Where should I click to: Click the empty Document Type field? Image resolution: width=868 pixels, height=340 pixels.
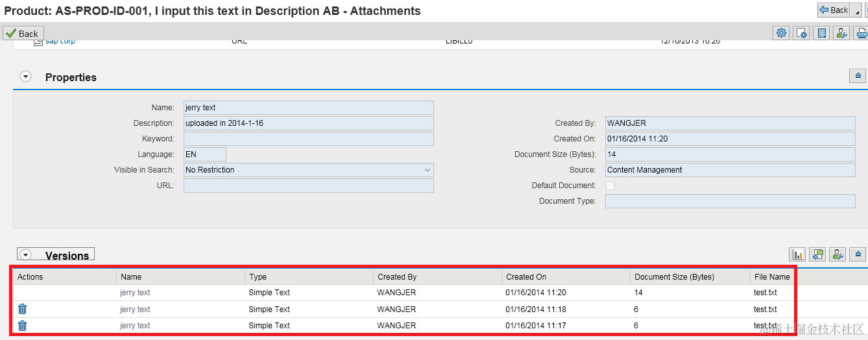coord(730,201)
